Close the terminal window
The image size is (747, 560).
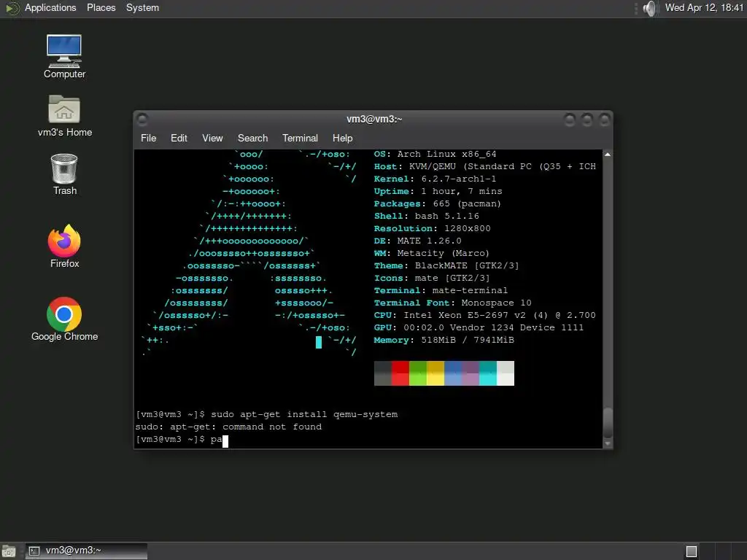click(x=605, y=120)
